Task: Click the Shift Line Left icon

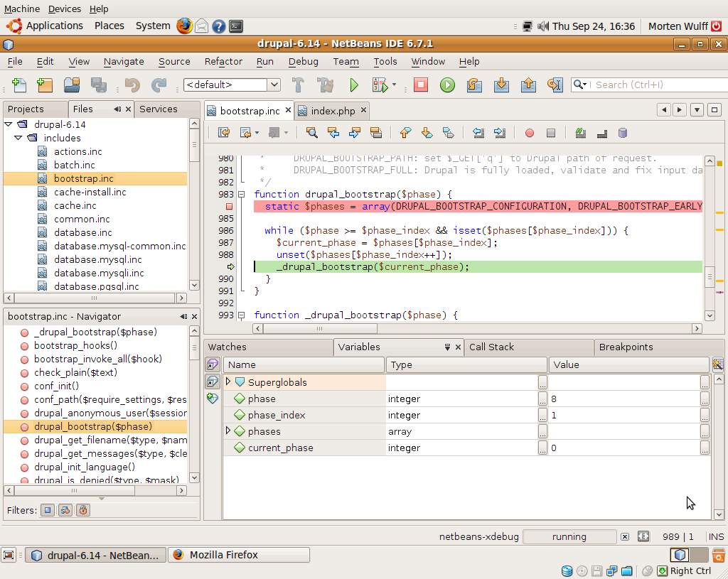Action: (478, 133)
